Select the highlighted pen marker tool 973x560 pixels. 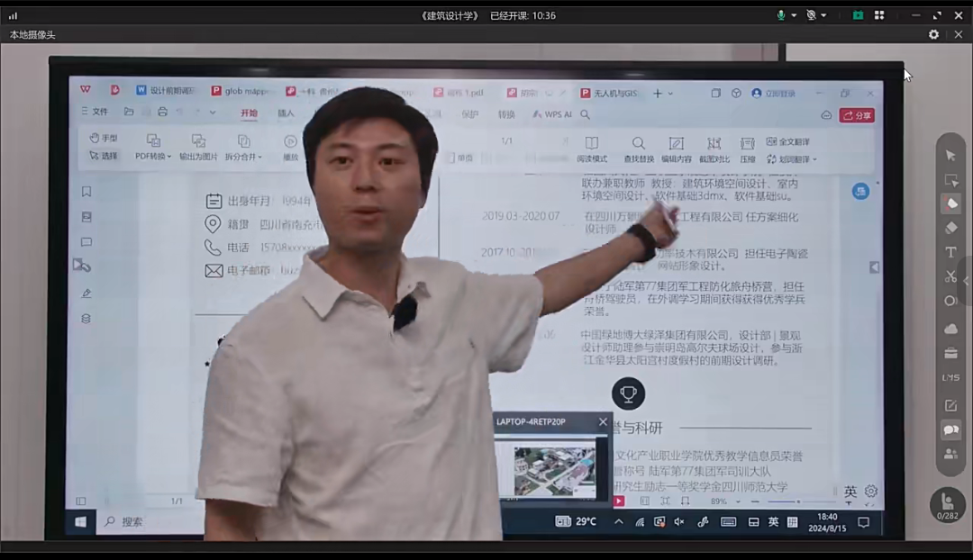tap(951, 204)
